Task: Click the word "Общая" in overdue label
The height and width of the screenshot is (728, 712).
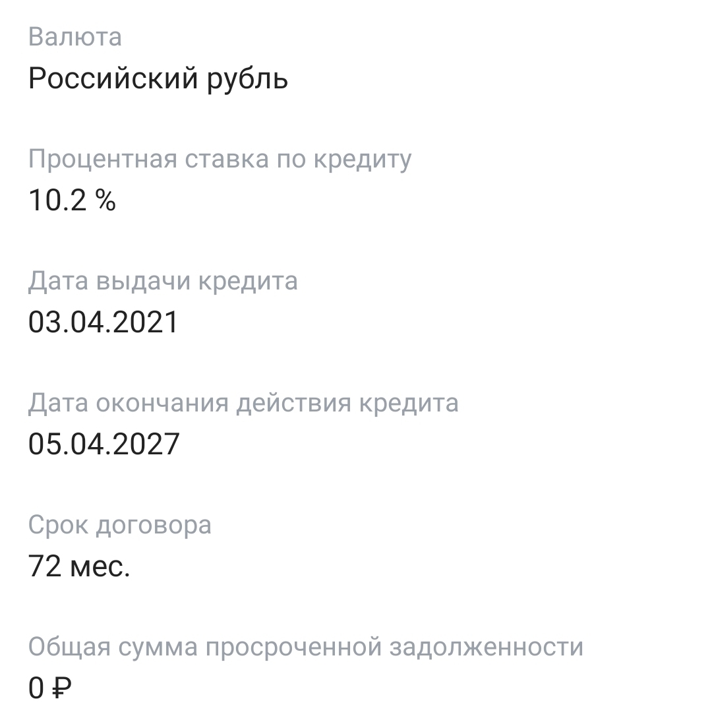Action: (69, 648)
